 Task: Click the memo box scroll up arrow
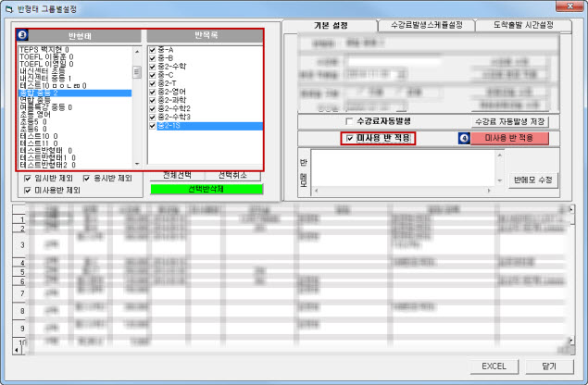[499, 155]
